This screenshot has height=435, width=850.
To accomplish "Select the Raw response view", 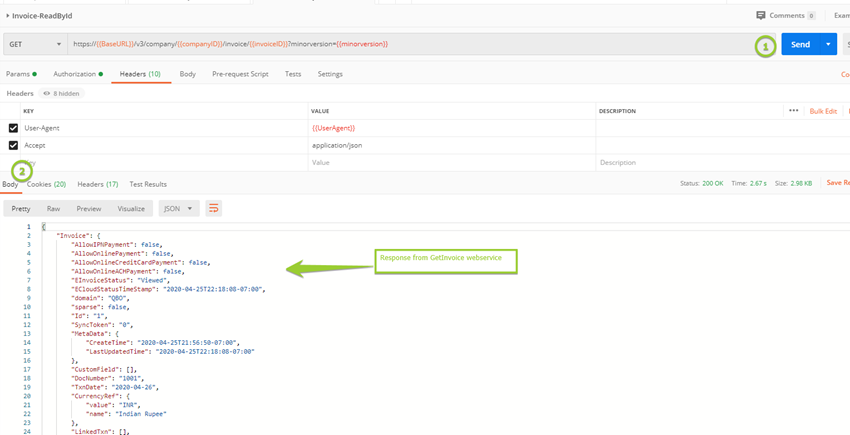I will click(x=53, y=208).
